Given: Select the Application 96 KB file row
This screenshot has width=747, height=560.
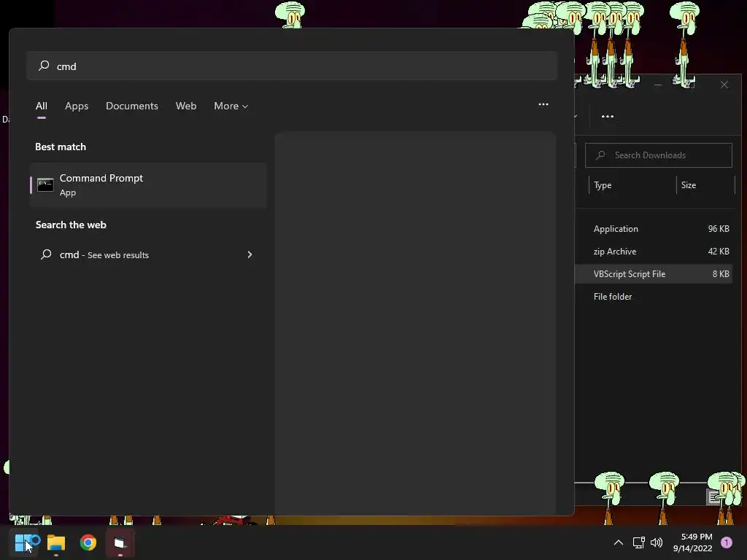Looking at the screenshot, I should click(654, 228).
